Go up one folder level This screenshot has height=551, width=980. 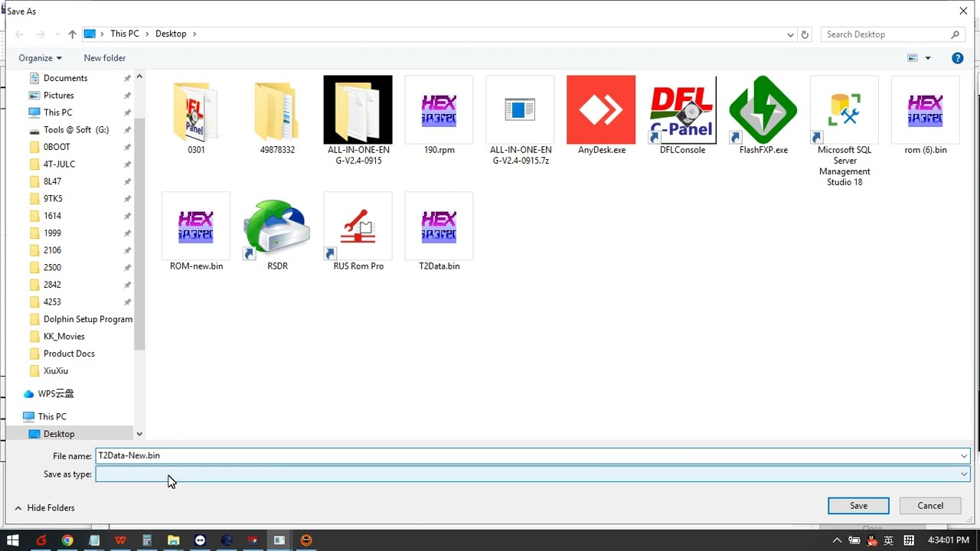click(72, 34)
